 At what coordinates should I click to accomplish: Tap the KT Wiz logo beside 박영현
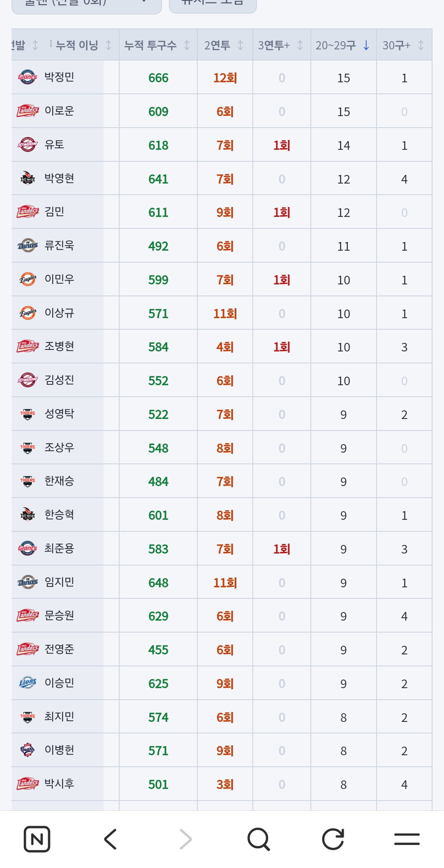28,178
